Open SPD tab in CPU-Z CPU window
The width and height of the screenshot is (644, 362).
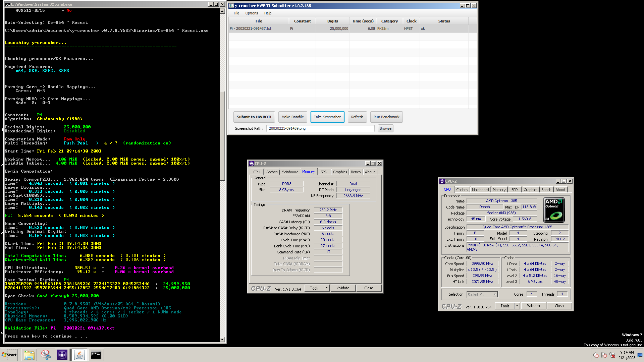point(515,190)
